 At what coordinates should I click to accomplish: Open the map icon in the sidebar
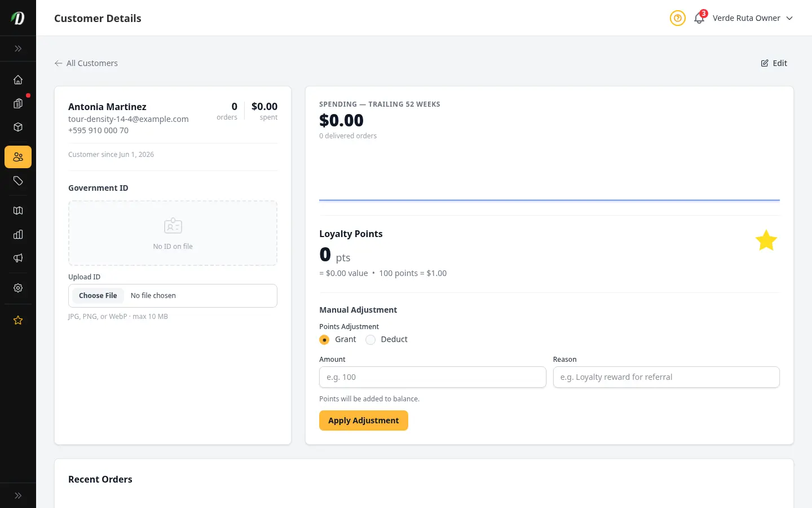click(18, 211)
